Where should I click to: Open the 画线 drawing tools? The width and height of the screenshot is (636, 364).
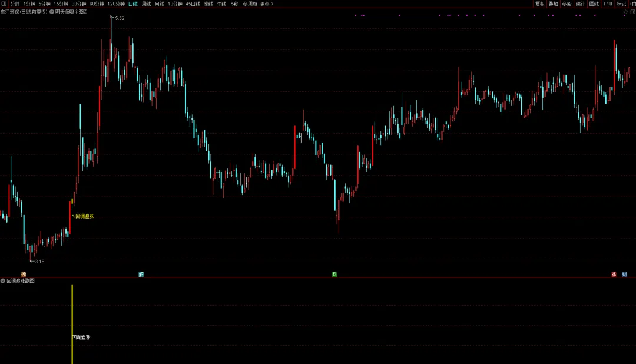tap(594, 4)
